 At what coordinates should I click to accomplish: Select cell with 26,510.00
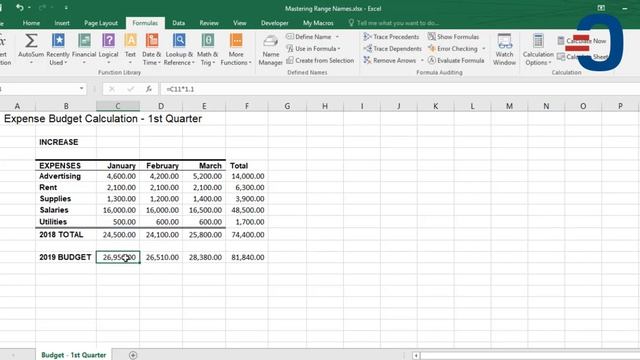[161, 258]
